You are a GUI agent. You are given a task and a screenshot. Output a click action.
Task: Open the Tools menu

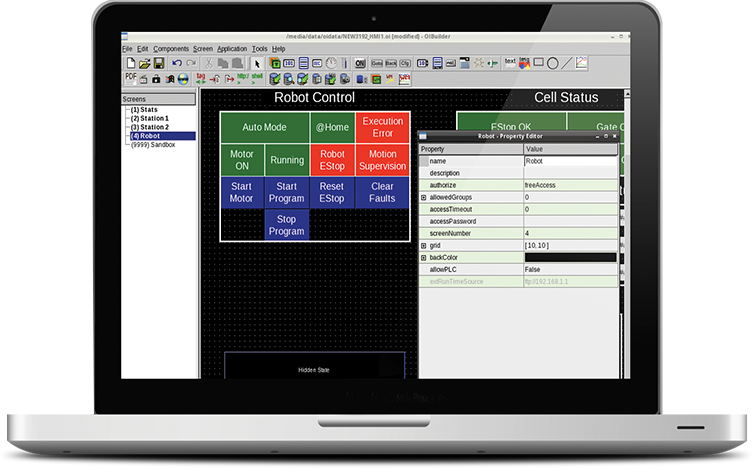(x=259, y=48)
